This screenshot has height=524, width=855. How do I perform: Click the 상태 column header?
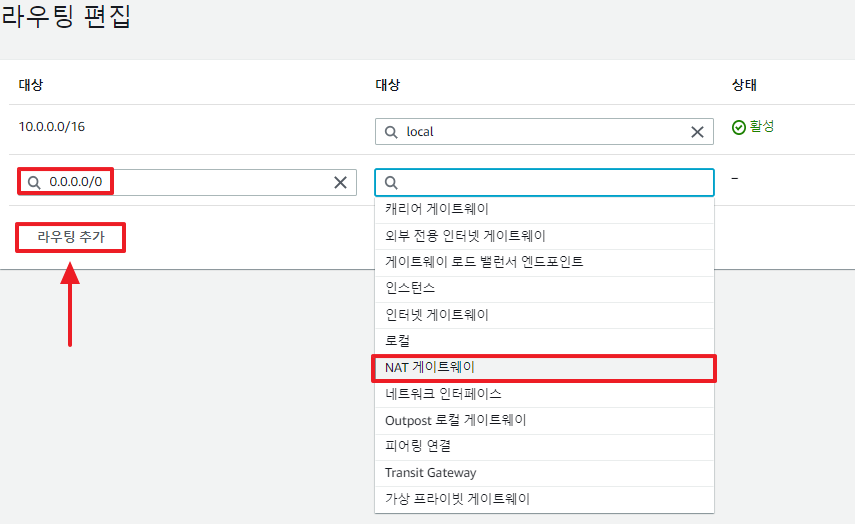tap(744, 85)
